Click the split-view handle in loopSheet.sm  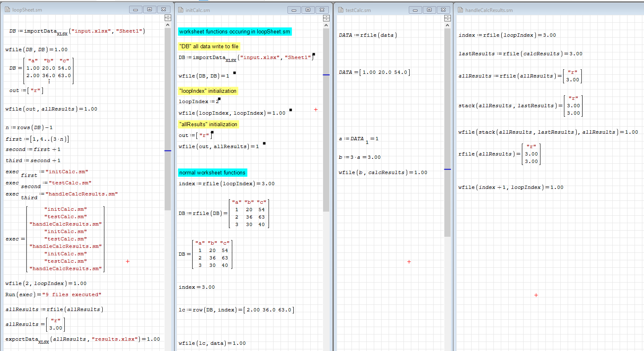pos(167,18)
